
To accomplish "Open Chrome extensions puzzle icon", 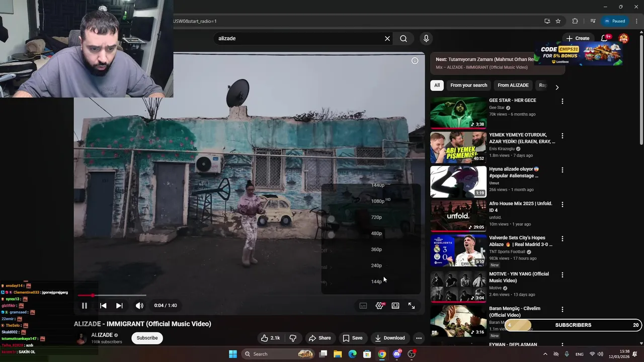I will click(x=575, y=21).
